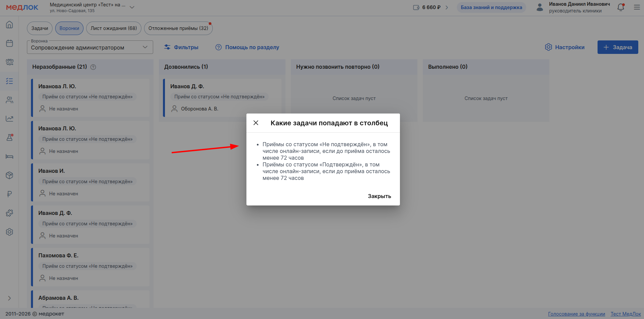644x319 pixels.
Task: Click the help icon next to Неразобранные
Action: click(93, 67)
